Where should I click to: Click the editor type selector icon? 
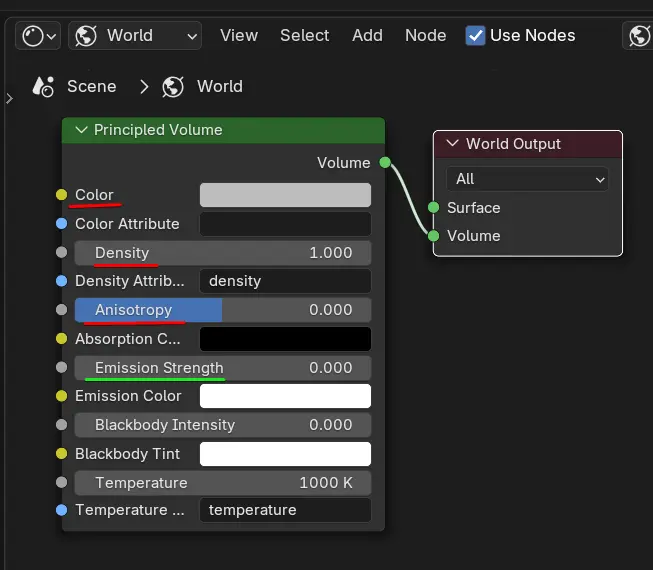pyautogui.click(x=39, y=36)
